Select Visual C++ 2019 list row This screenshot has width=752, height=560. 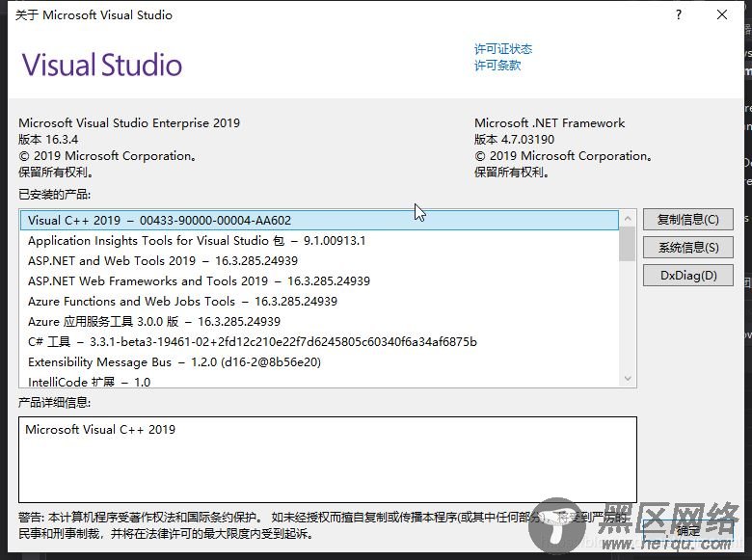coord(319,220)
